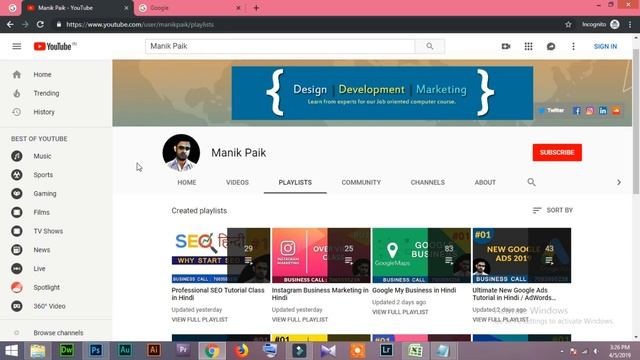Open the Professional SEO Tutorial playlist thumbnail
The image size is (640, 360).
coord(221,256)
